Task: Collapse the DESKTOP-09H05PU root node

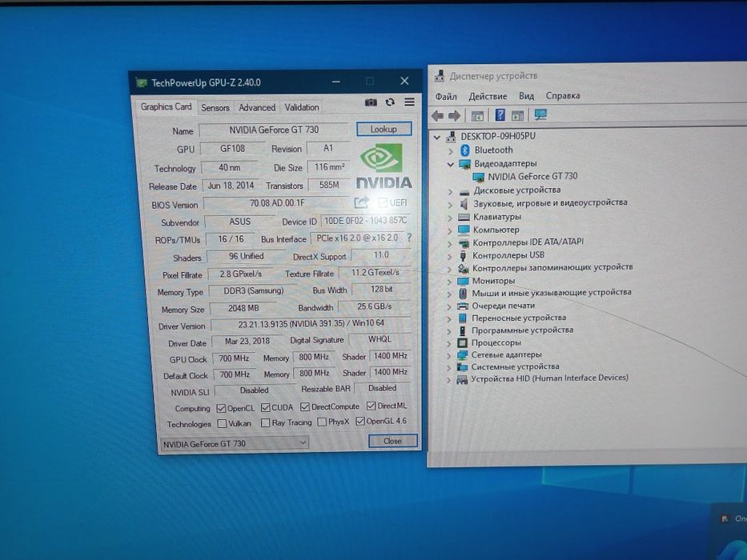Action: coord(436,137)
